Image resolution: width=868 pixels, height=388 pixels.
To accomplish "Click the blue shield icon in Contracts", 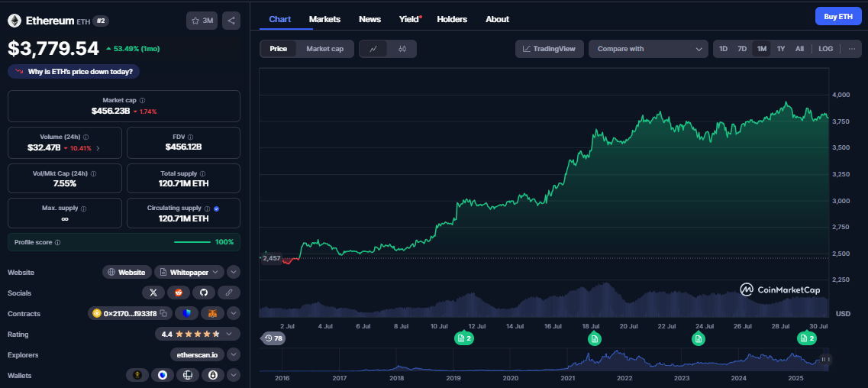I will click(186, 313).
